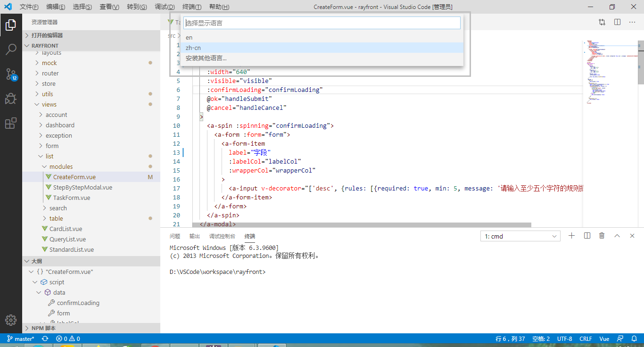Open the 终端(T) menu
Screen dimensions: 644x347
click(192, 7)
